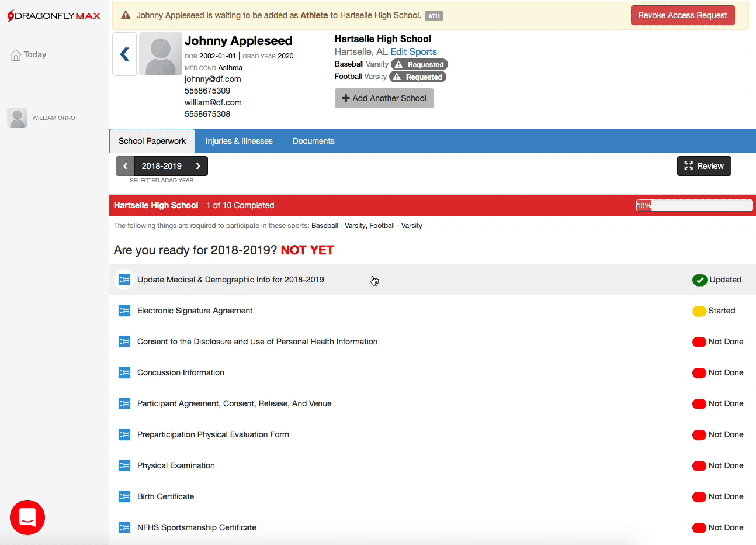Viewport: 756px width, 545px height.
Task: Click the back arrow beside profile photo
Action: pyautogui.click(x=124, y=54)
